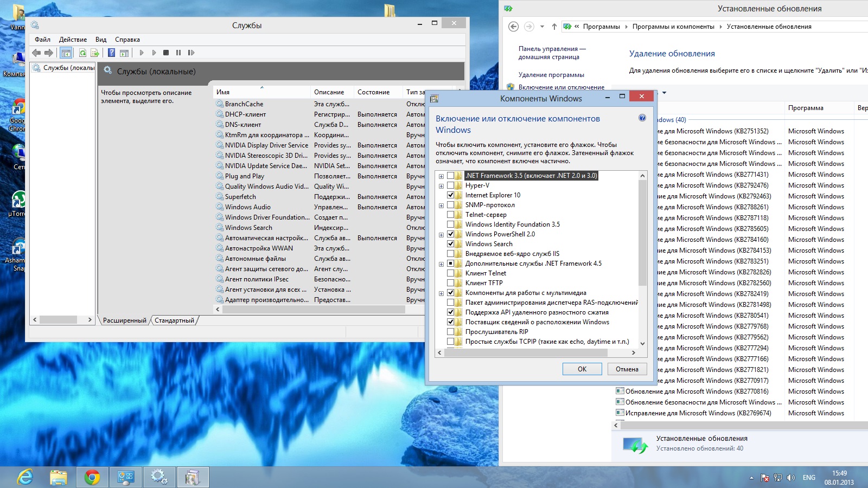The width and height of the screenshot is (868, 488).
Task: Enable the Hyper-V checkbox
Action: click(x=450, y=185)
